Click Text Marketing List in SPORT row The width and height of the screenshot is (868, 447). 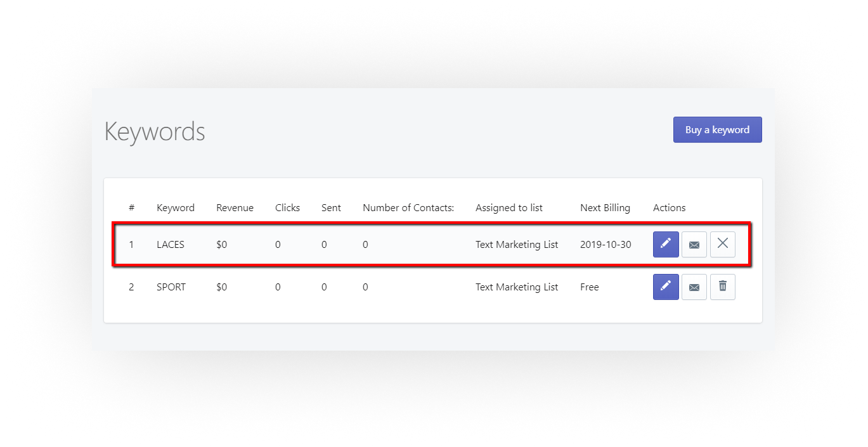coord(517,287)
